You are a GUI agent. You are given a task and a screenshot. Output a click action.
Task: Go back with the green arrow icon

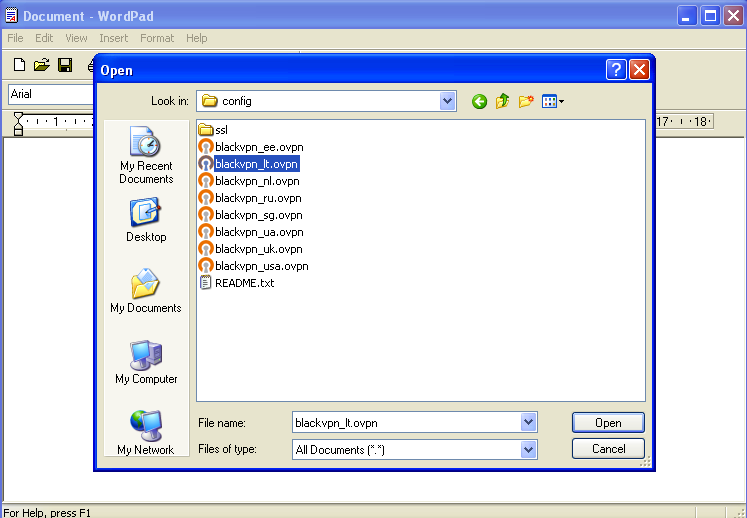479,101
